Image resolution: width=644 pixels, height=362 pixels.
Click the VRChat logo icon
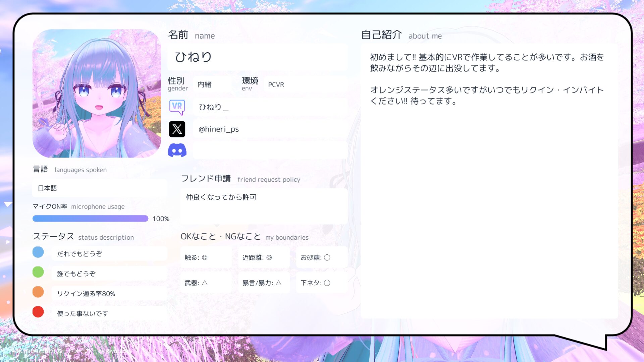point(177,107)
